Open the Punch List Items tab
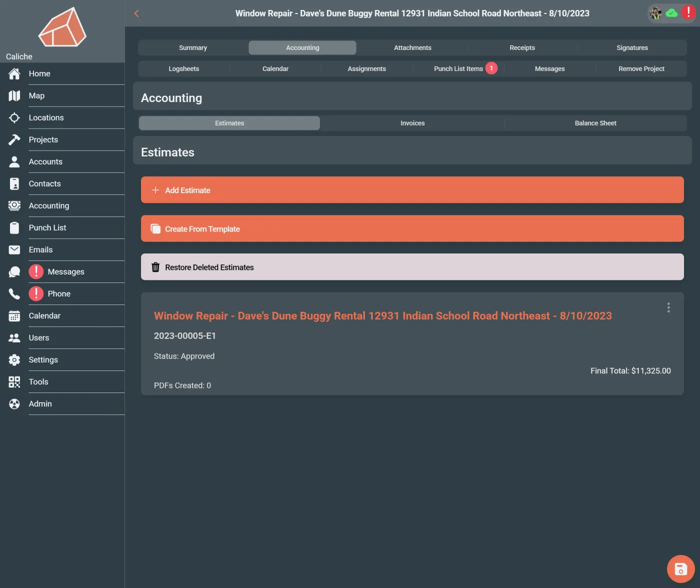Image resolution: width=700 pixels, height=588 pixels. point(458,68)
